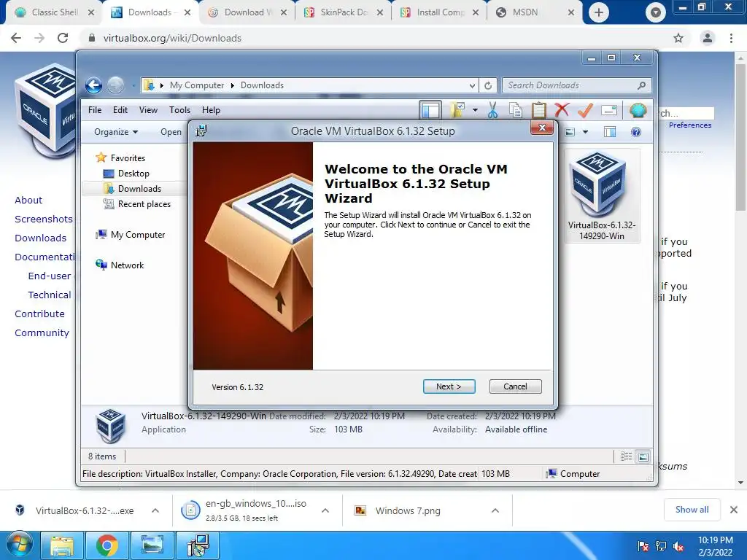Open the Explorer address bar history dropdown
Image resolution: width=747 pixels, height=560 pixels.
pos(472,86)
